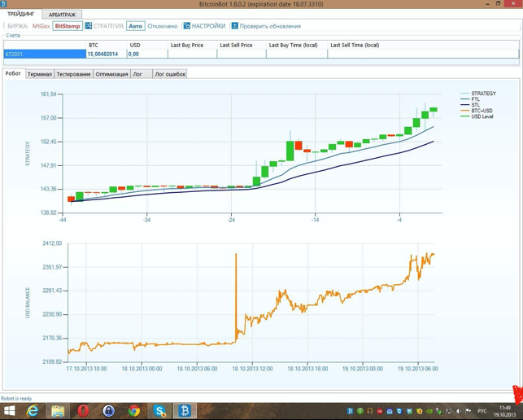The image size is (523, 420).
Task: Open the АРБИТРАЖ tab
Action: pos(62,15)
